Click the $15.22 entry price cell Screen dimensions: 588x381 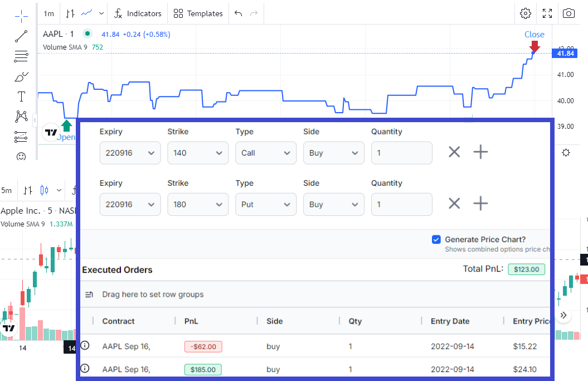click(525, 346)
